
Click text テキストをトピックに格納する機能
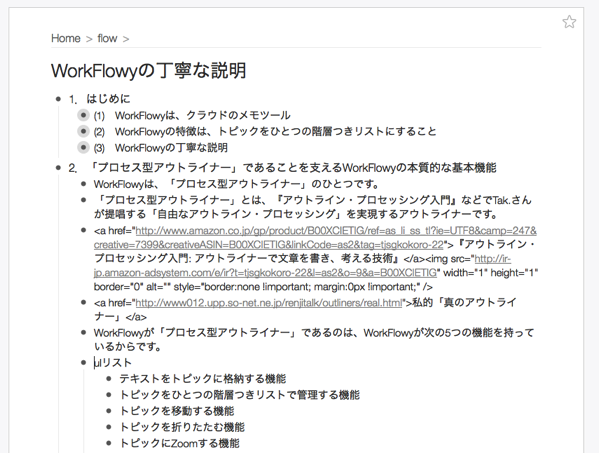pyautogui.click(x=202, y=379)
